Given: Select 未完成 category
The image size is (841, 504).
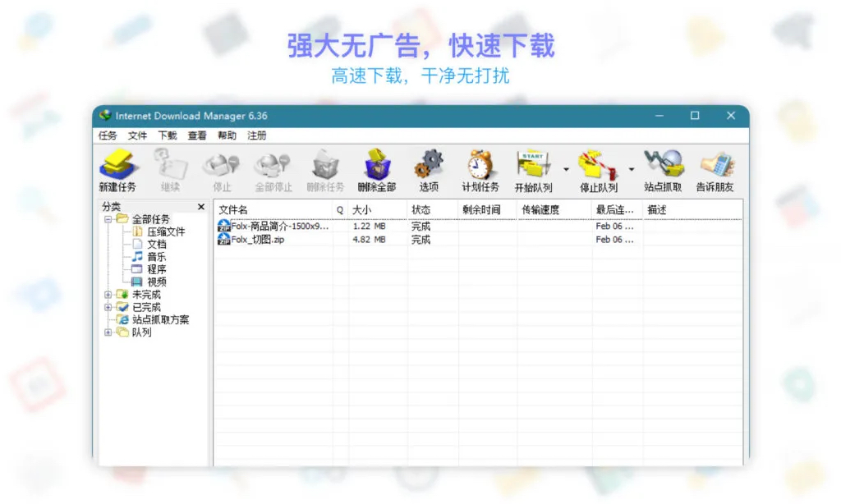Looking at the screenshot, I should pyautogui.click(x=146, y=295).
